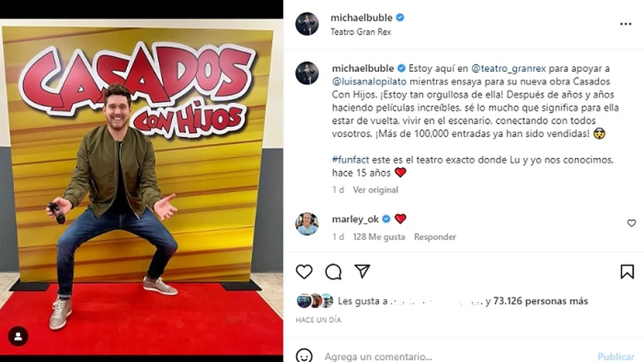This screenshot has height=362, width=644.
Task: Save the post with bookmark icon
Action: (x=627, y=272)
